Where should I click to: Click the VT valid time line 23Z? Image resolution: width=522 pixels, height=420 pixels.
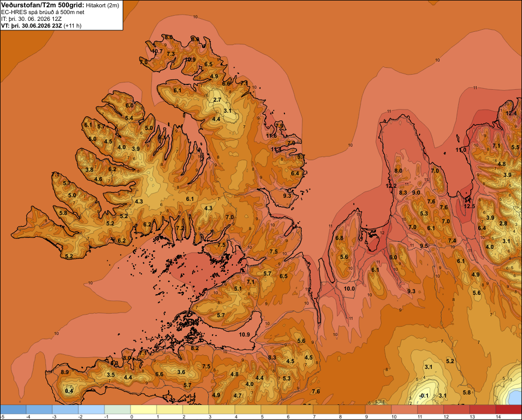41,26
